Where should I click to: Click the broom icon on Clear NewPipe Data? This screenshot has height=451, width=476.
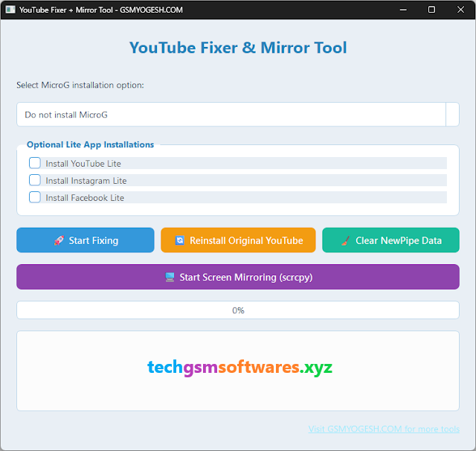pyautogui.click(x=345, y=240)
